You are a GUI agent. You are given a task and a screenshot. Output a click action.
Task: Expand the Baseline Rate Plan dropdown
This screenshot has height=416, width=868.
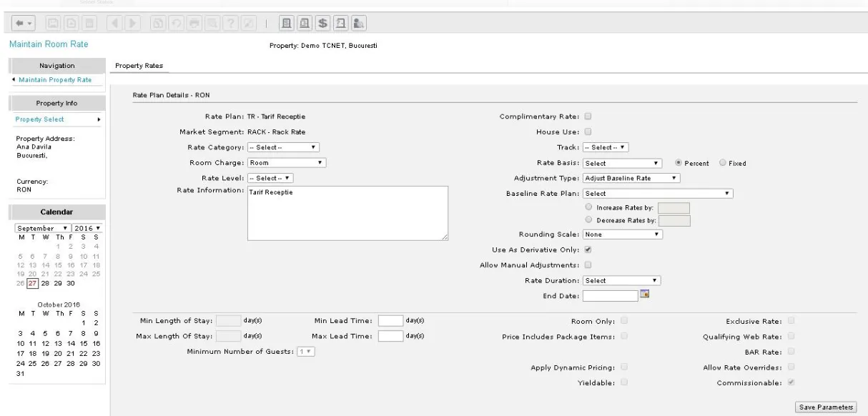[659, 193]
